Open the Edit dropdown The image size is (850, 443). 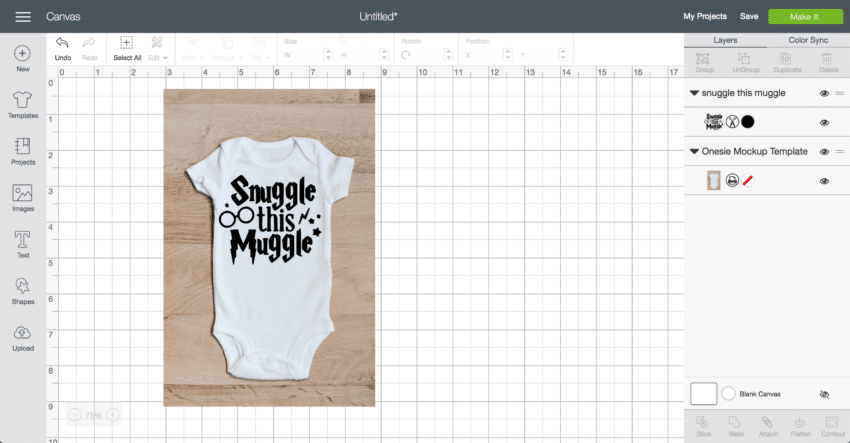(157, 48)
